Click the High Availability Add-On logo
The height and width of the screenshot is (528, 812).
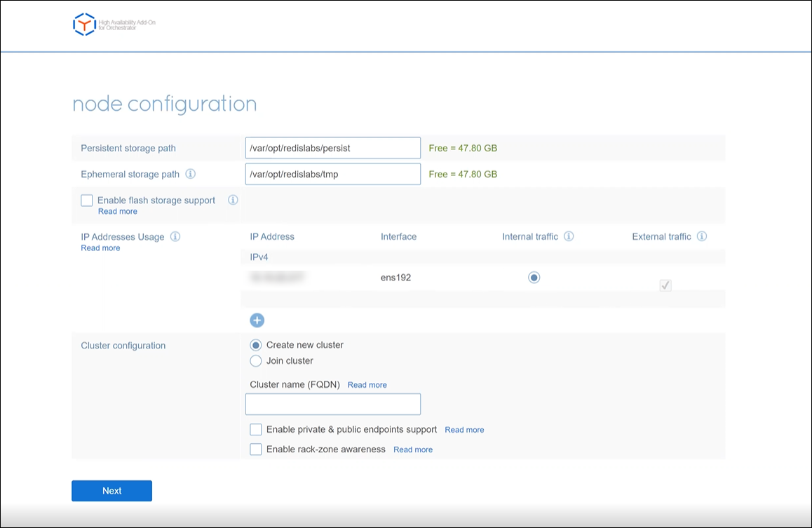pyautogui.click(x=84, y=25)
